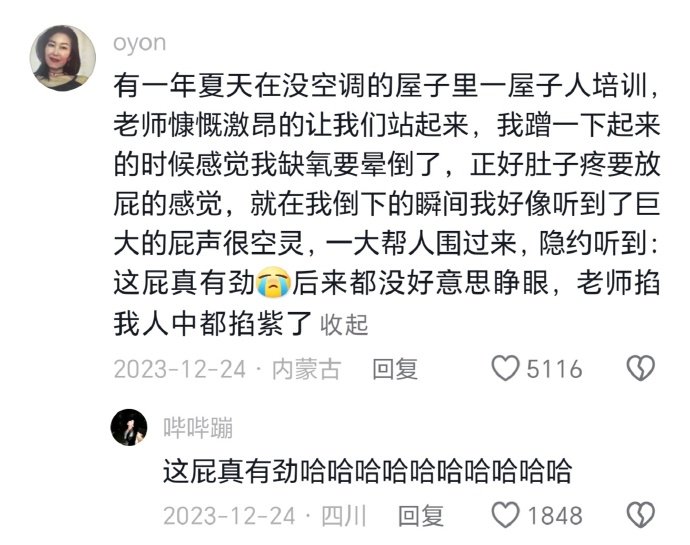Like 哔哔蹦's reply with the heart icon
This screenshot has height=545, width=690.
pyautogui.click(x=505, y=515)
